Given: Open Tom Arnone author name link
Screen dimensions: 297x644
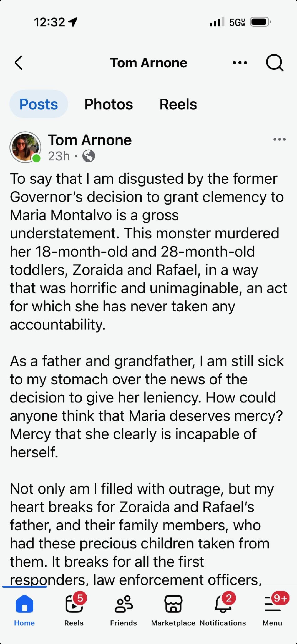Looking at the screenshot, I should click(x=90, y=140).
